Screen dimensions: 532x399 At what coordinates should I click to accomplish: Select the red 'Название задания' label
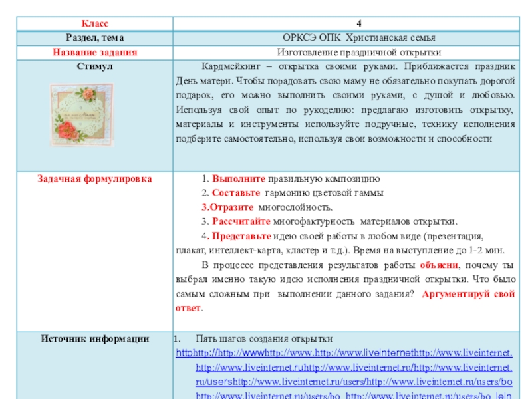94,53
